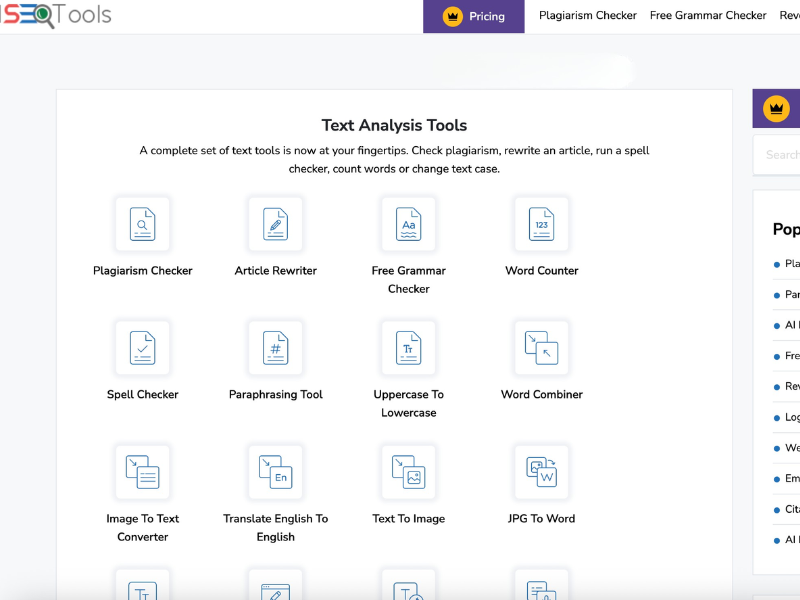Image resolution: width=800 pixels, height=600 pixels.
Task: Click the Text To Image label
Action: tap(409, 518)
